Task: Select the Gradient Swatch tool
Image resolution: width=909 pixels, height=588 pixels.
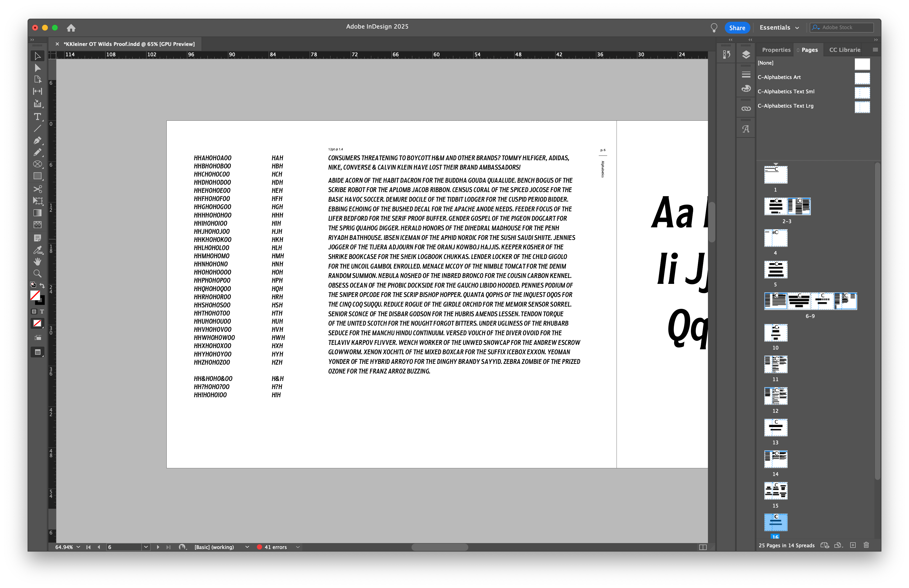Action: (38, 213)
